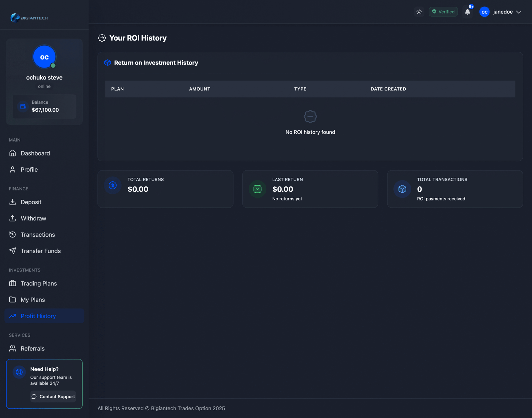The image size is (532, 418).
Task: Click the My Plans folder icon
Action: [13, 300]
